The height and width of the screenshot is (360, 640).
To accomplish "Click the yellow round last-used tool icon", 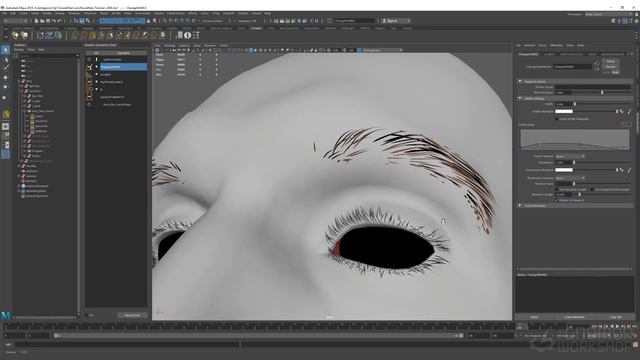I will click(x=6, y=115).
